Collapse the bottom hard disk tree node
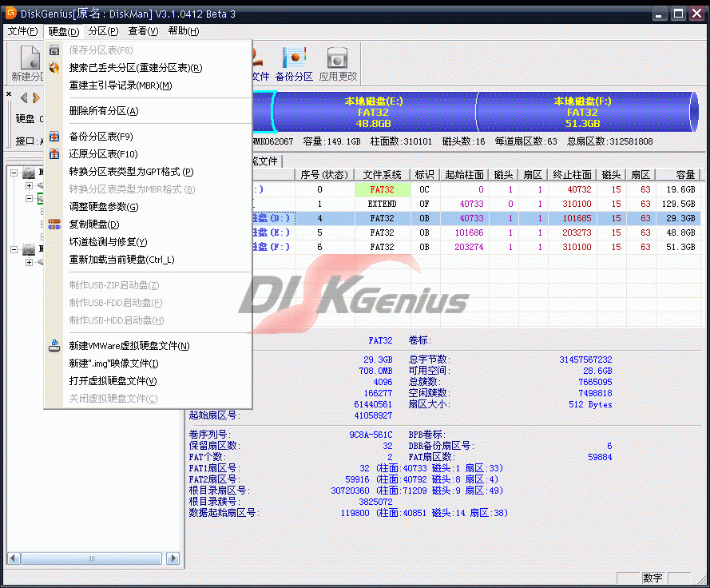 click(14, 249)
